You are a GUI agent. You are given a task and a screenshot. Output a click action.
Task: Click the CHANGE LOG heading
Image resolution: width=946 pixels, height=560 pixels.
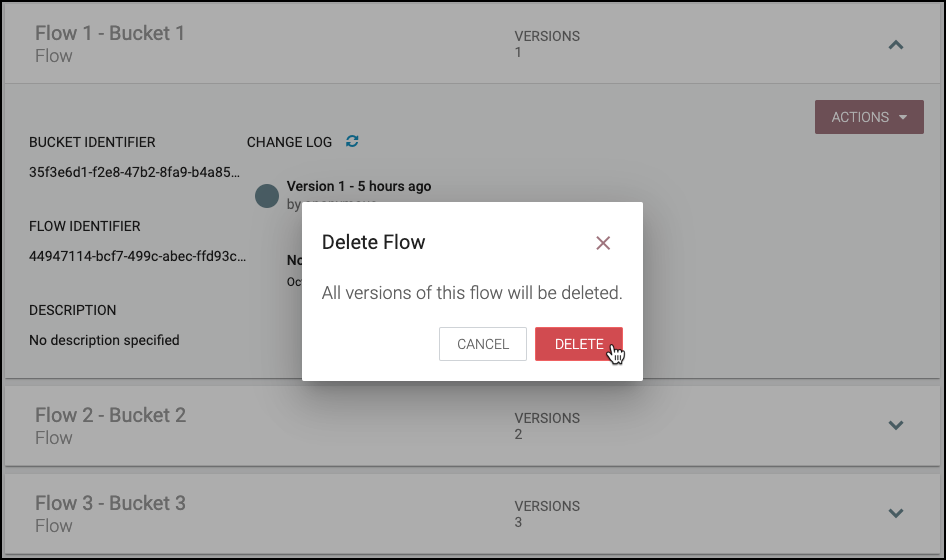click(x=289, y=142)
